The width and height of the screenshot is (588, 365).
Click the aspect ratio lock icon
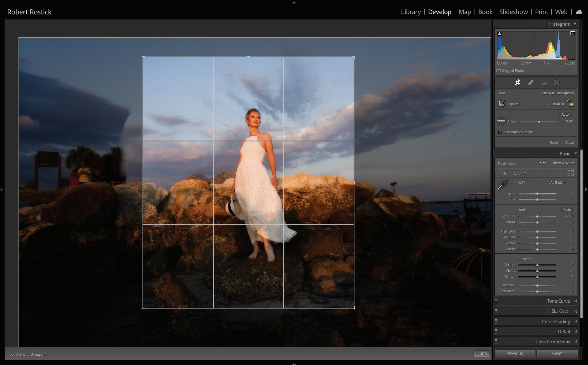point(570,103)
